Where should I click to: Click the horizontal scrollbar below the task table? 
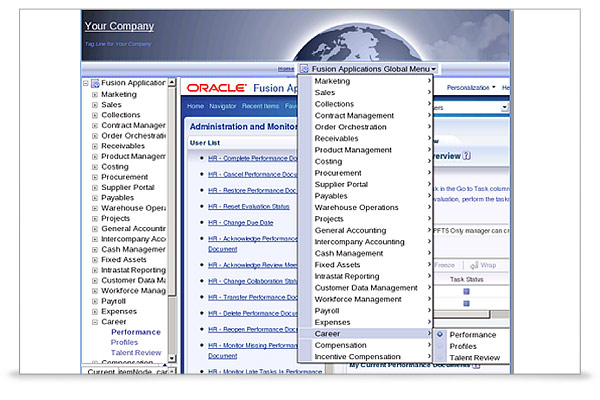(461, 315)
